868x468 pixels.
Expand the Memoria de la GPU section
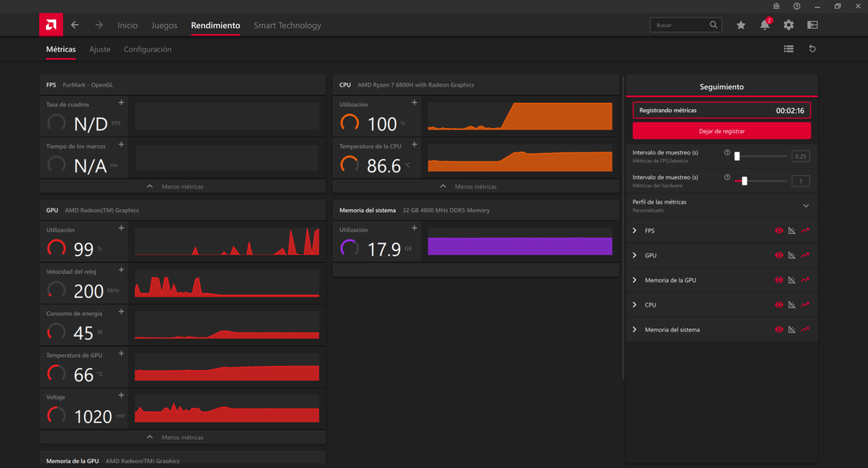[x=634, y=280]
